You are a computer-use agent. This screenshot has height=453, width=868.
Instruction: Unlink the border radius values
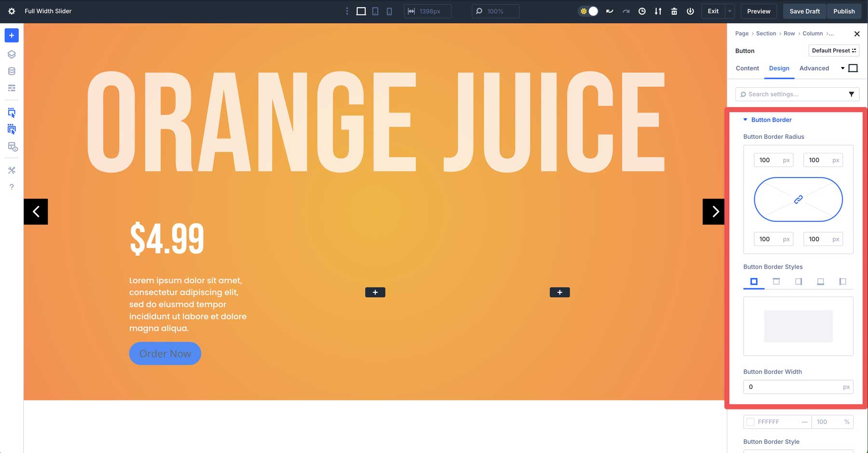(x=798, y=199)
